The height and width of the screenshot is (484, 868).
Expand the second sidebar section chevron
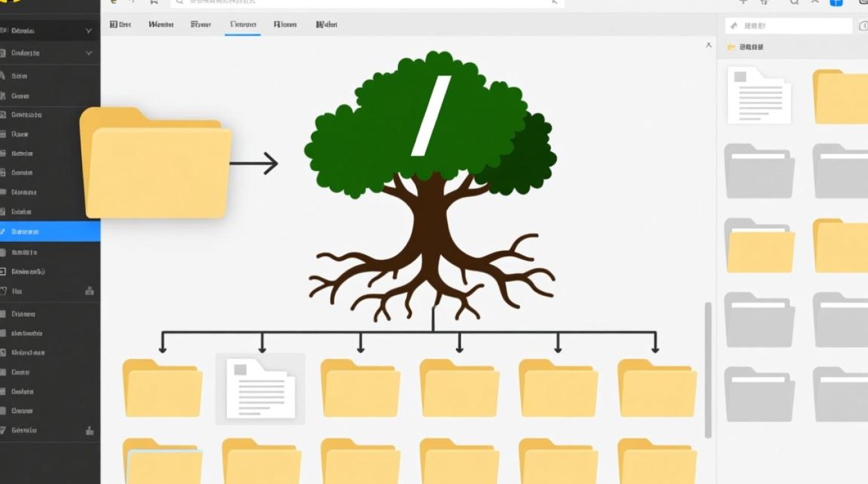pyautogui.click(x=88, y=54)
